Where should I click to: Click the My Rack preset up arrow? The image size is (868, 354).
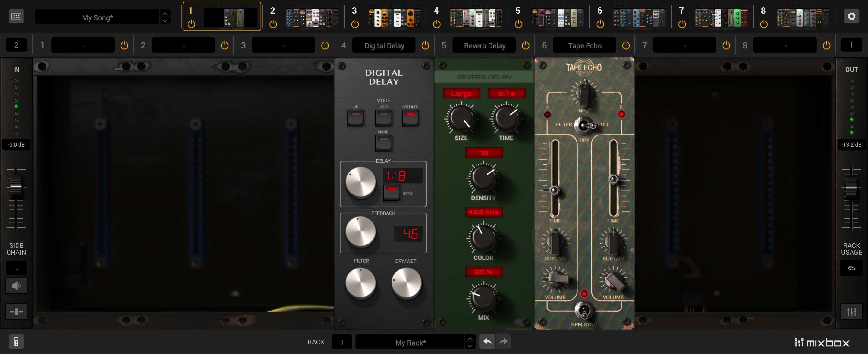click(x=470, y=338)
